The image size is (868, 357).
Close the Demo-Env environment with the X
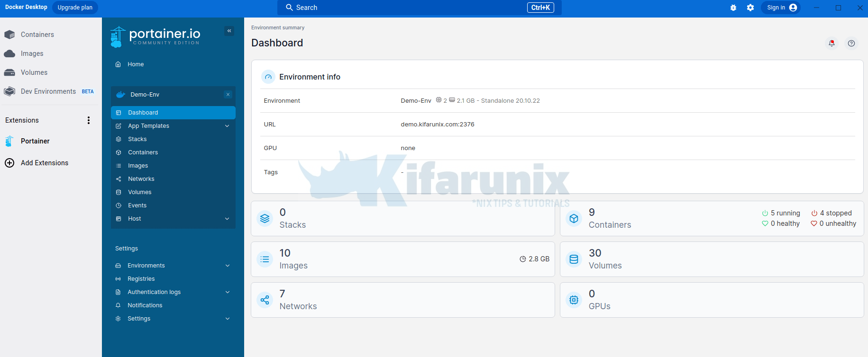[228, 95]
